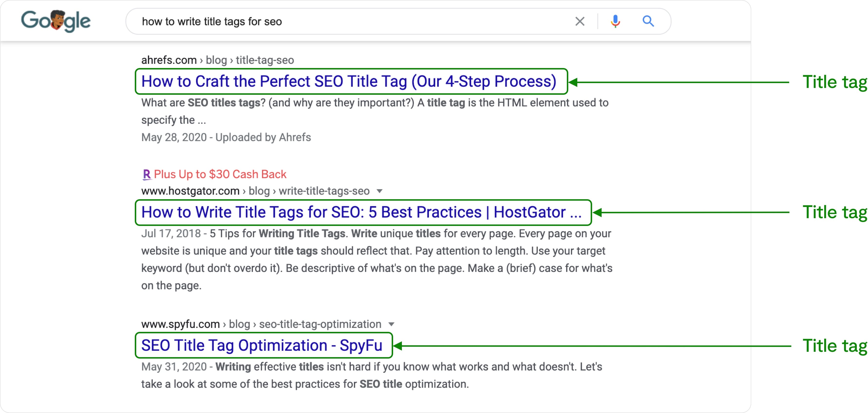
Task: Click the third green 'Title tag' annotation label
Action: click(834, 346)
